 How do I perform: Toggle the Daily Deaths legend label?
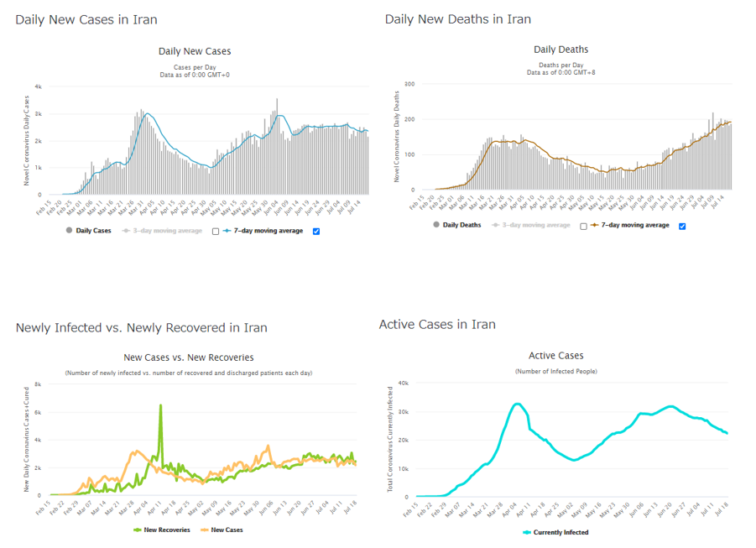pos(464,226)
